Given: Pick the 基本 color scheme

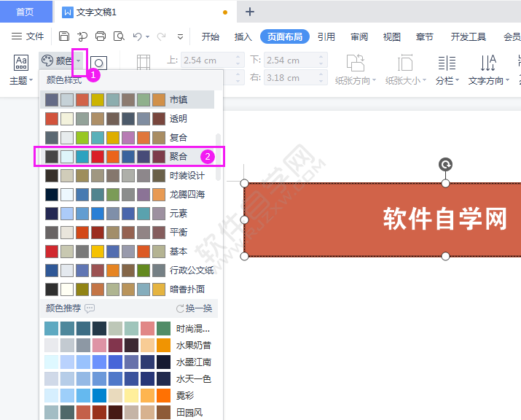Looking at the screenshot, I should [x=128, y=252].
